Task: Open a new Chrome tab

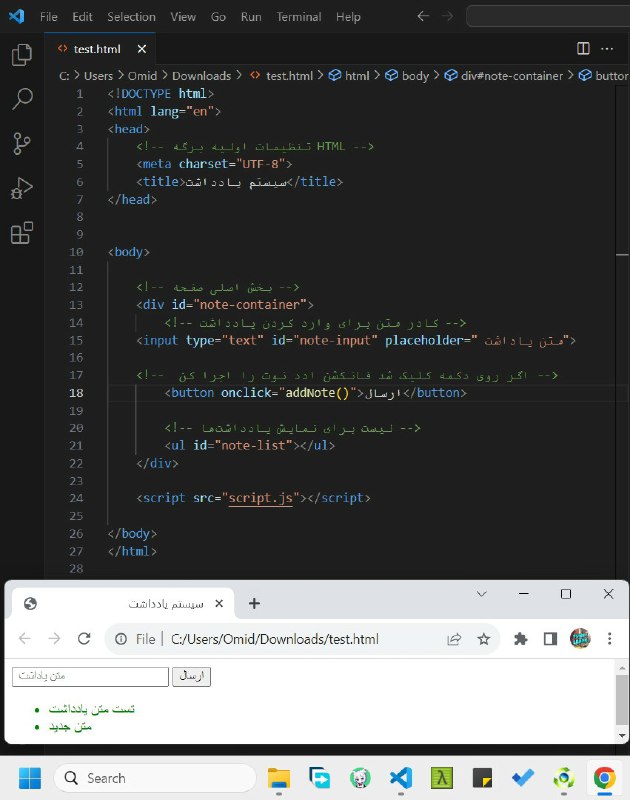Action: pos(254,604)
